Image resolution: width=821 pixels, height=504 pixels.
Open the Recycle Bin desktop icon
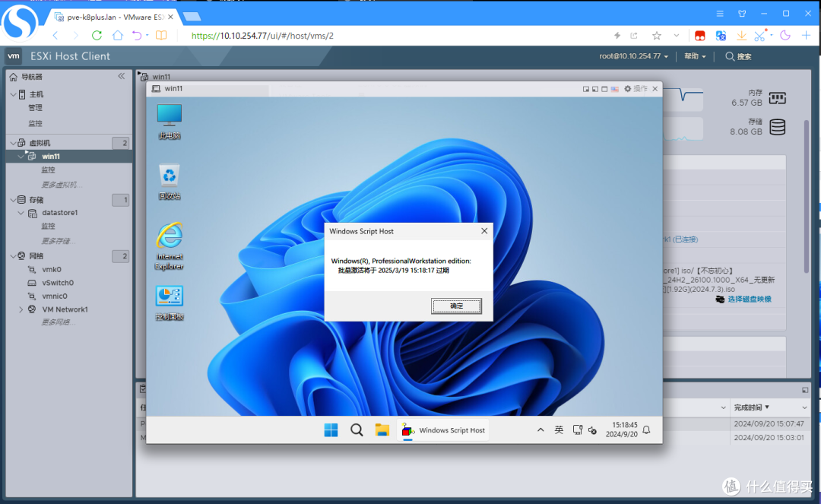(169, 182)
